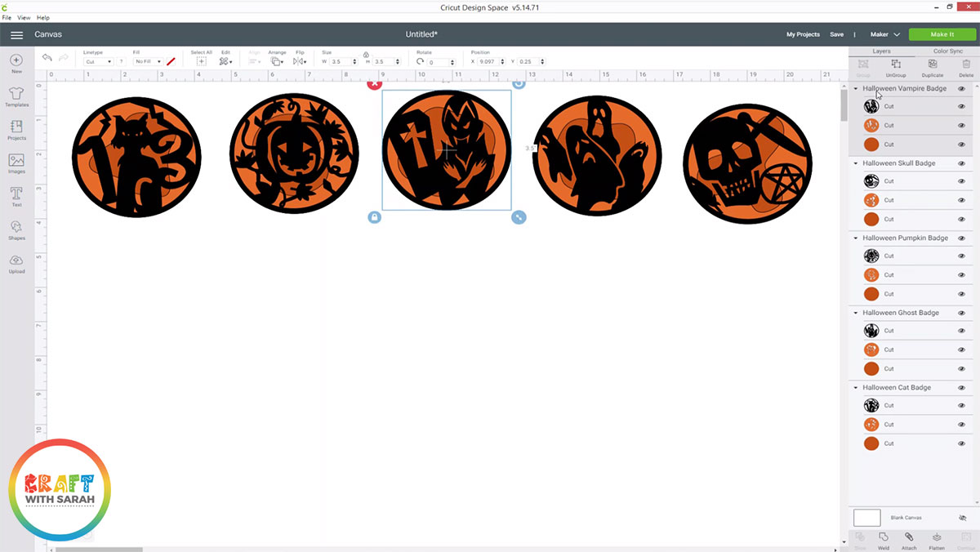
Task: Select the Text tool in the left sidebar
Action: (x=16, y=195)
